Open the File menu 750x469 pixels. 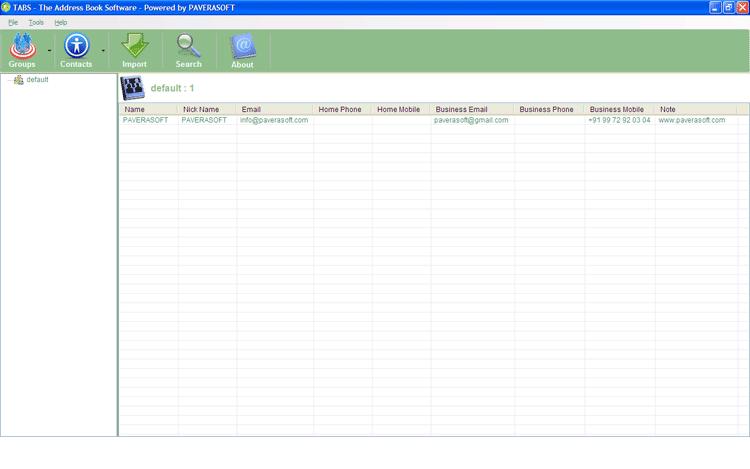tap(13, 22)
